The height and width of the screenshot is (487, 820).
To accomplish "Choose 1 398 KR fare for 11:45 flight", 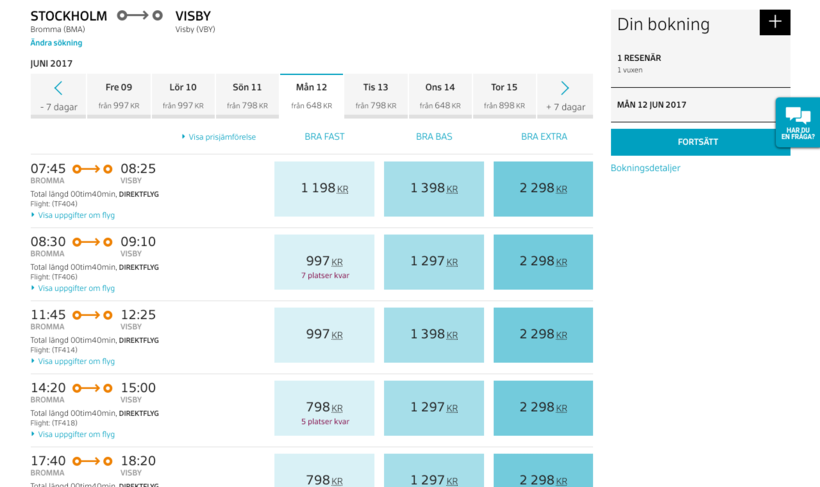I will coord(434,335).
